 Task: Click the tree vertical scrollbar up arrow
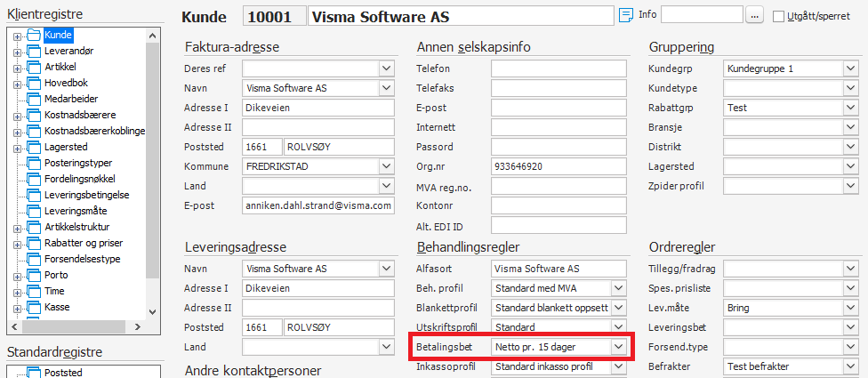coord(153,35)
